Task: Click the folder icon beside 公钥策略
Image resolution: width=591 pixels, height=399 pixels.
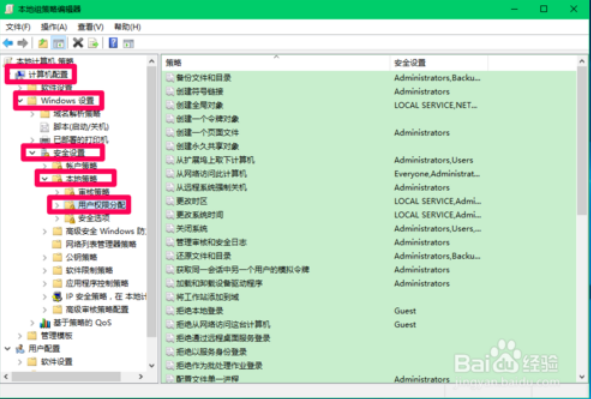Action: point(57,257)
